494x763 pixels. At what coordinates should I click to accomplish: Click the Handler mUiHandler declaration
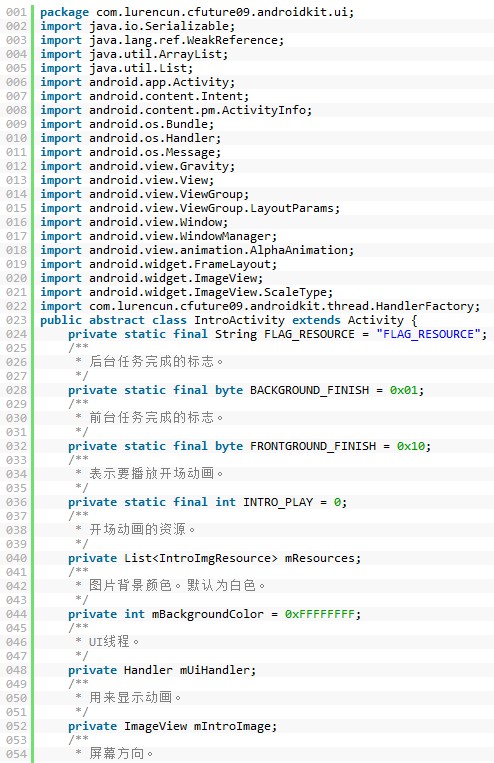[162, 670]
